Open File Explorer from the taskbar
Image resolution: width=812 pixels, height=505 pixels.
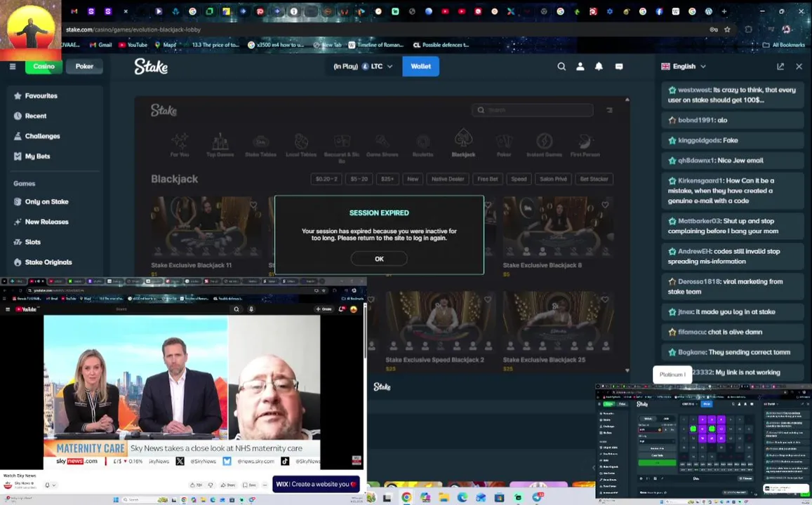[x=444, y=497]
